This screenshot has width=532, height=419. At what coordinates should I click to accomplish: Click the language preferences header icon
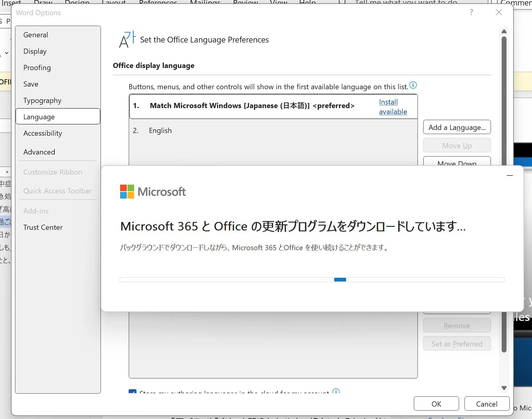127,39
